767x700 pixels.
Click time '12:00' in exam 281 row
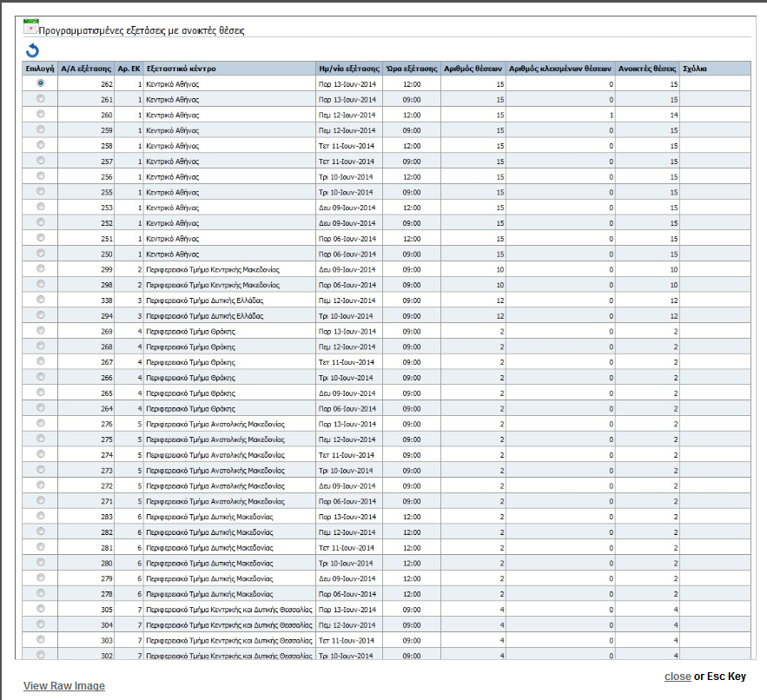click(412, 548)
